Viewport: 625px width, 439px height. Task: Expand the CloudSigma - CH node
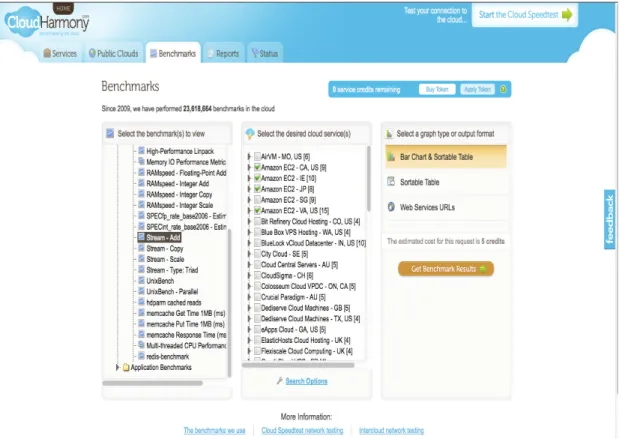point(249,275)
